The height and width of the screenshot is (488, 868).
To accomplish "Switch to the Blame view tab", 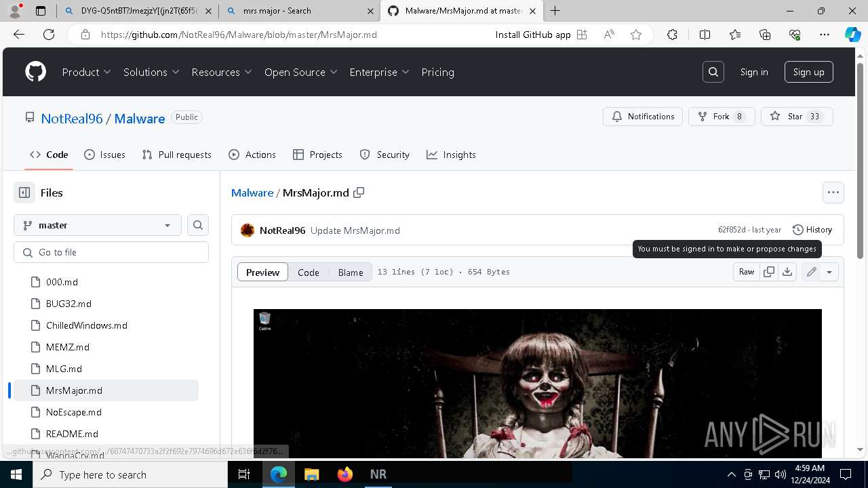I will click(351, 272).
